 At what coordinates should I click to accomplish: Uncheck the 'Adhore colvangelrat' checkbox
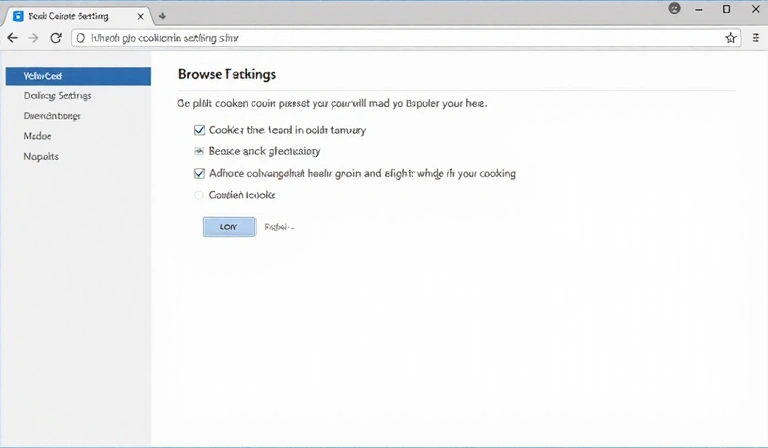199,173
